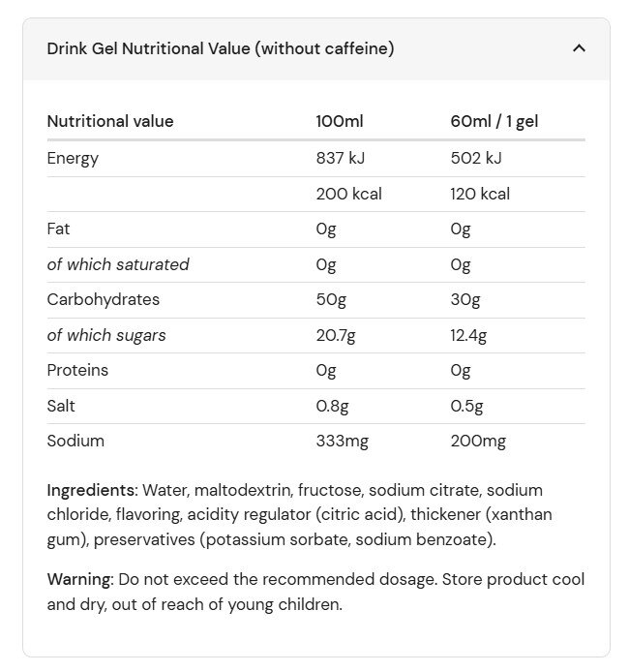Screen dimensions: 629x672
Task: Click the Proteins row label
Action: pyautogui.click(x=77, y=371)
